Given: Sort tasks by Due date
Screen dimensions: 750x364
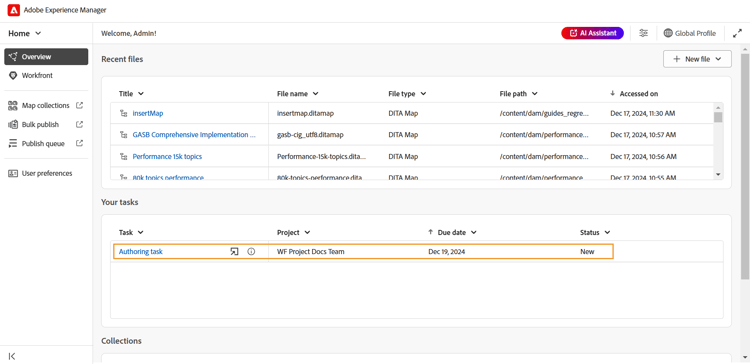Looking at the screenshot, I should (x=452, y=232).
